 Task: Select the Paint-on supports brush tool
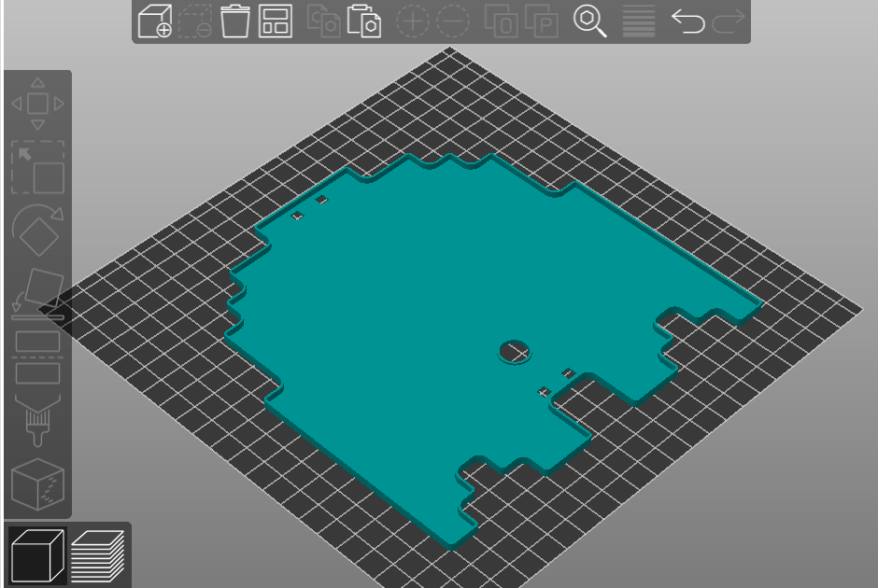[37, 421]
